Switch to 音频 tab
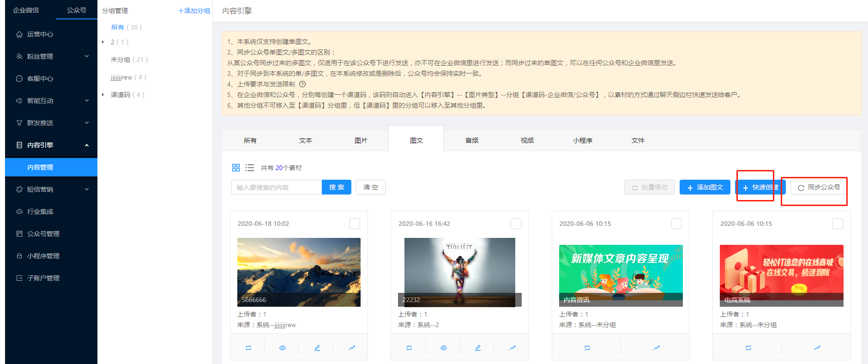 [471, 140]
